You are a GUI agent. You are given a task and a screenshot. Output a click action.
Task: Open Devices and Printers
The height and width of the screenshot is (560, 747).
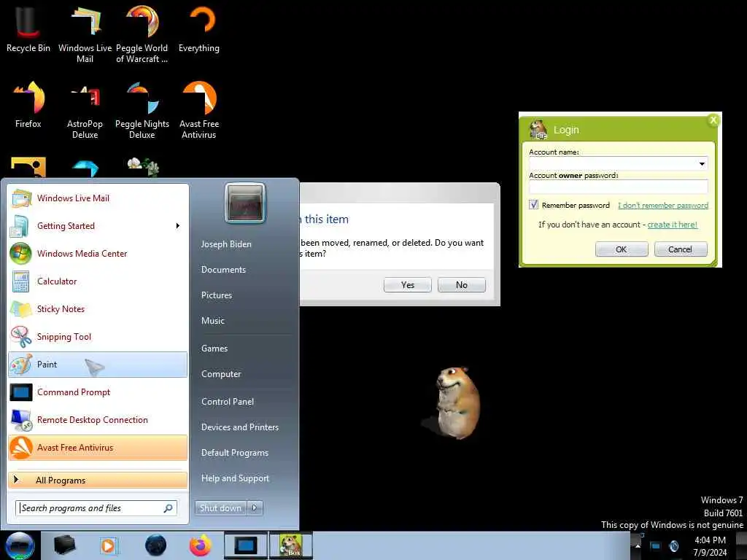tap(239, 427)
